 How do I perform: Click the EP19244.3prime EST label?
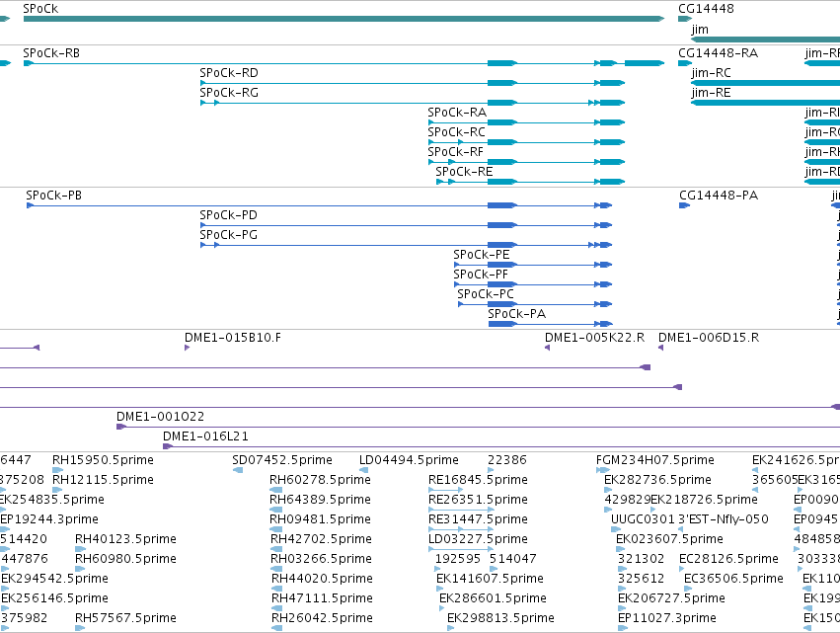tap(49, 519)
